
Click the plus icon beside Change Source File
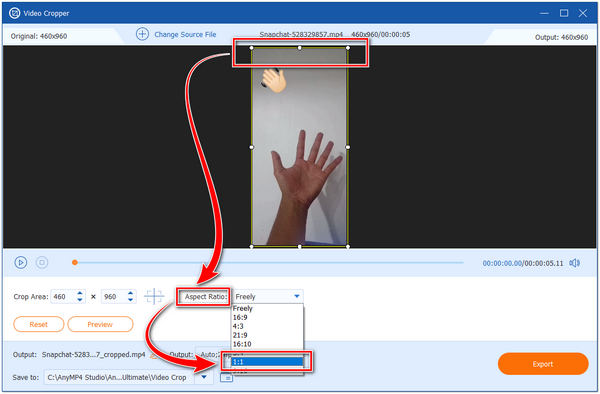click(x=142, y=34)
